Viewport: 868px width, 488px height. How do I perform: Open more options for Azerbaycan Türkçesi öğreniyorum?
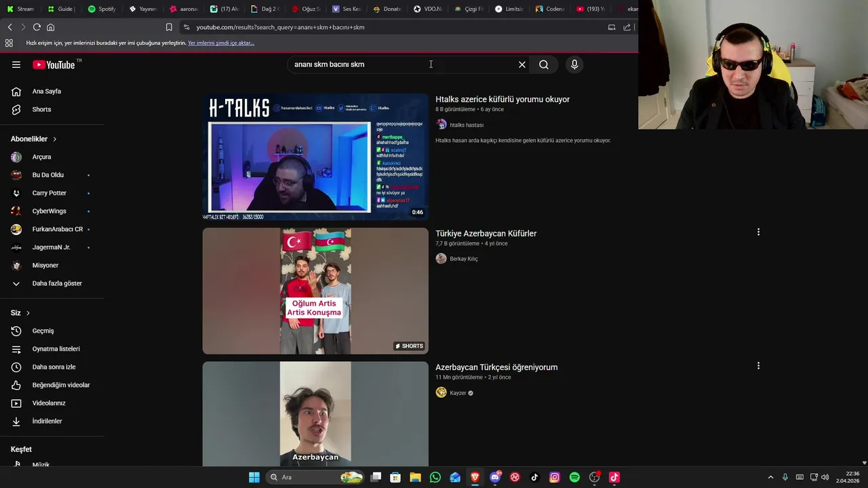(x=758, y=366)
